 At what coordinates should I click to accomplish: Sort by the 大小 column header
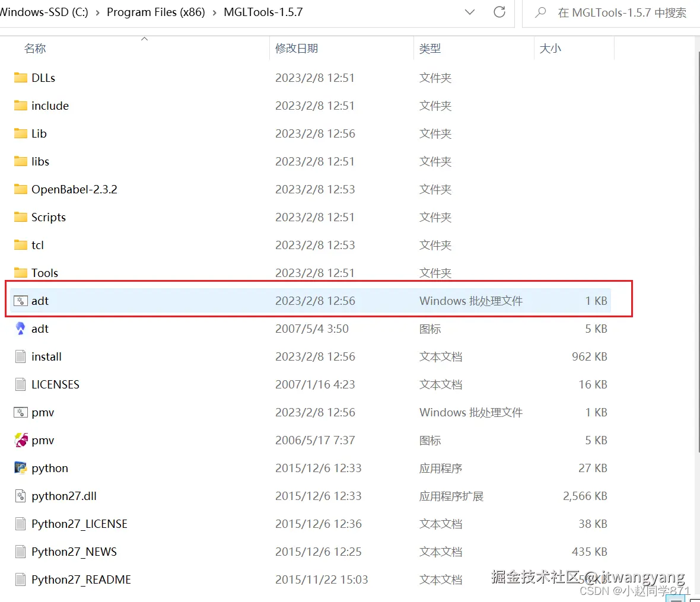click(x=550, y=48)
